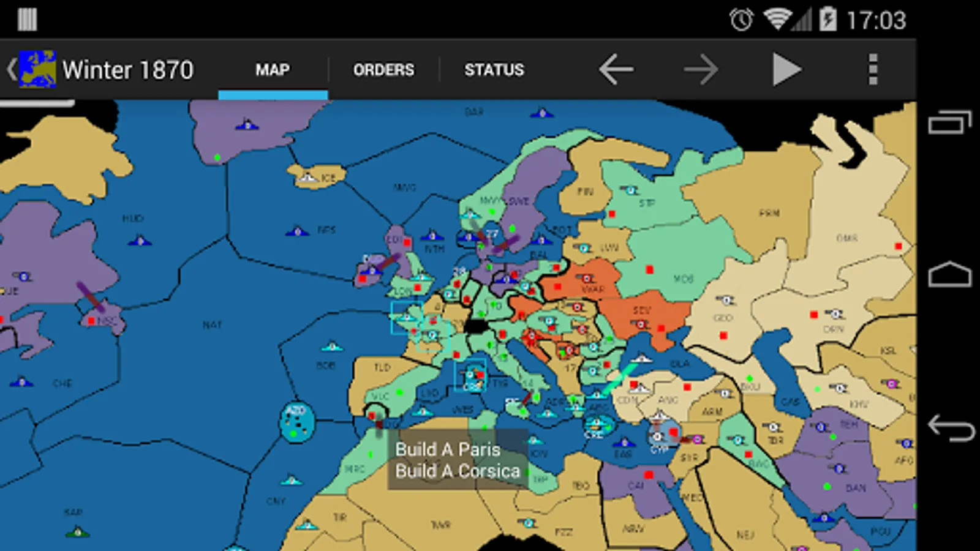Viewport: 980px width, 551px height.
Task: Select the army unit above STP
Action: [630, 190]
